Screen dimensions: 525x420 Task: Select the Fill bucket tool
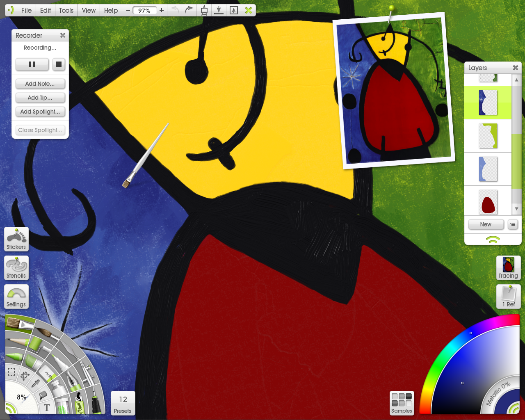coord(43,395)
